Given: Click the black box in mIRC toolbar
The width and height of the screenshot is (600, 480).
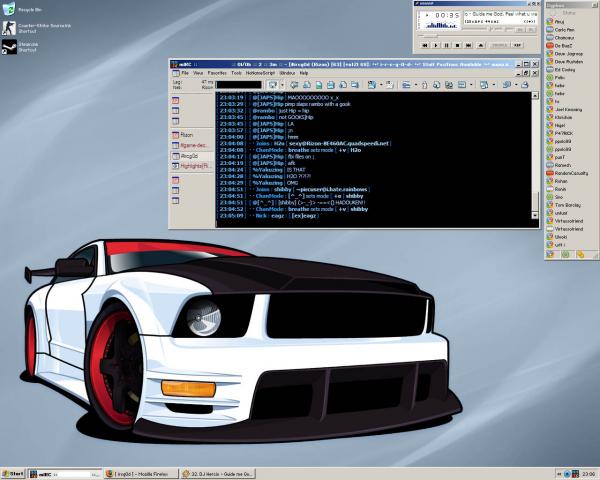Looking at the screenshot, I should point(238,85).
